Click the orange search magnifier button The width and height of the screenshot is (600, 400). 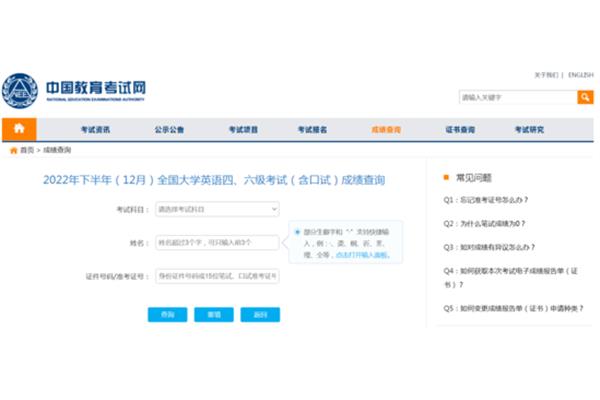(585, 97)
